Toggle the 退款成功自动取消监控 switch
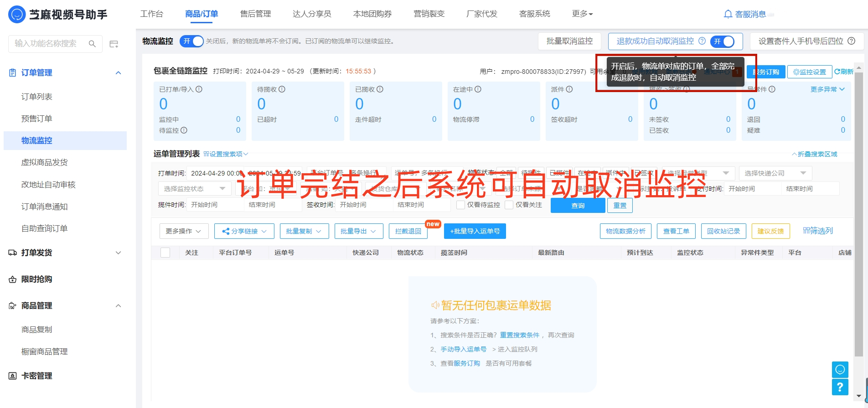The image size is (868, 408). coord(722,41)
